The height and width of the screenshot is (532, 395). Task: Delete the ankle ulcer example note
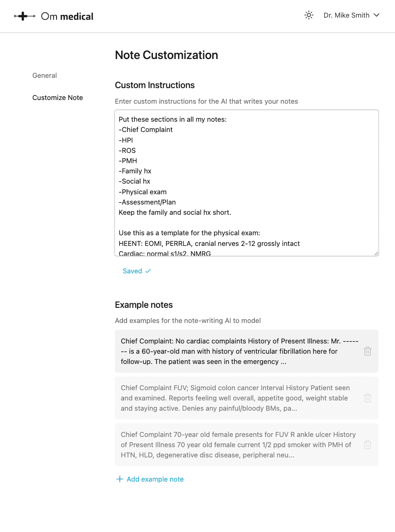368,445
